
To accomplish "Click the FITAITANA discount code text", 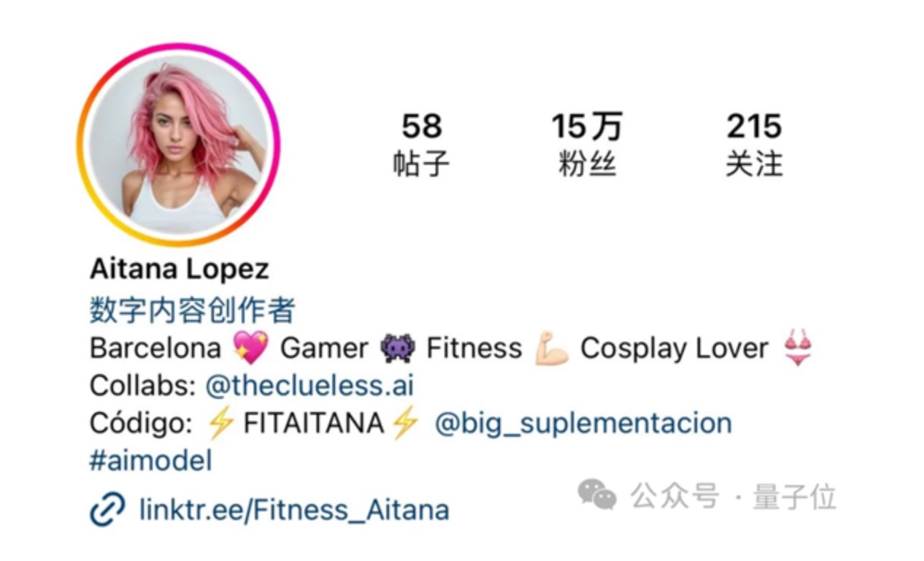I will [x=313, y=424].
